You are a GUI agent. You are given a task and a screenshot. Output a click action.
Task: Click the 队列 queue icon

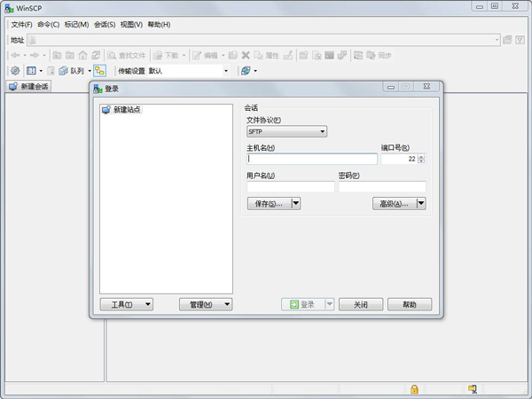pyautogui.click(x=71, y=71)
